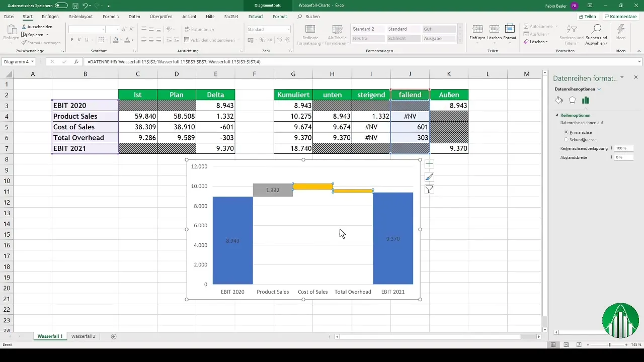Click Reihenachsenüberlappung value field
This screenshot has width=644, height=362.
point(624,148)
